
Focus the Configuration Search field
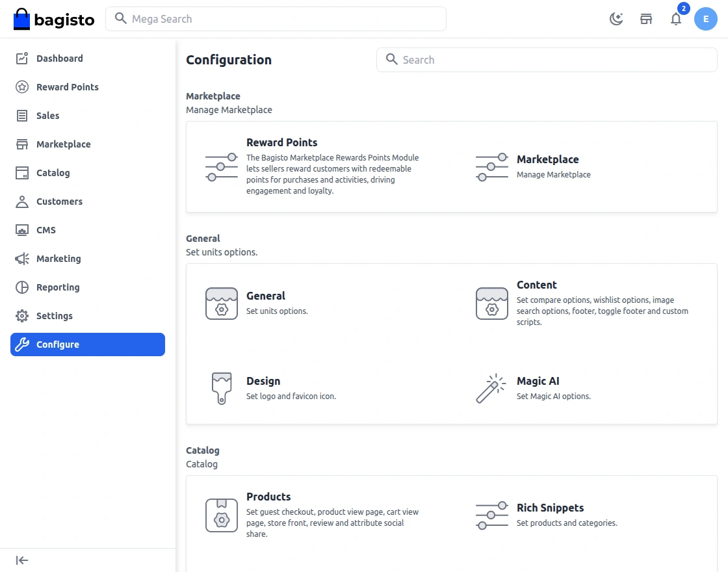tap(547, 60)
